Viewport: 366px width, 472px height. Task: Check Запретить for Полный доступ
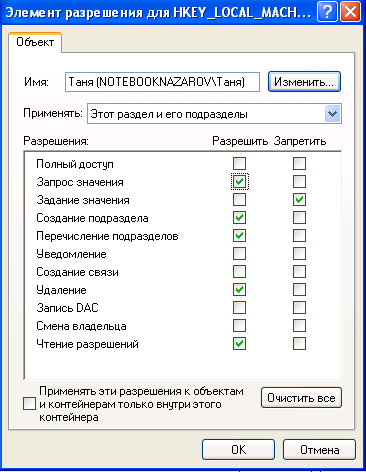point(299,164)
